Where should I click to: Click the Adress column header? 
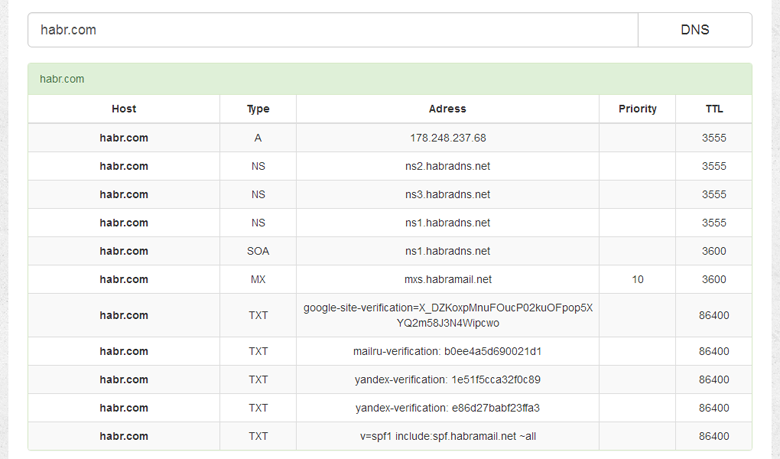pos(447,109)
